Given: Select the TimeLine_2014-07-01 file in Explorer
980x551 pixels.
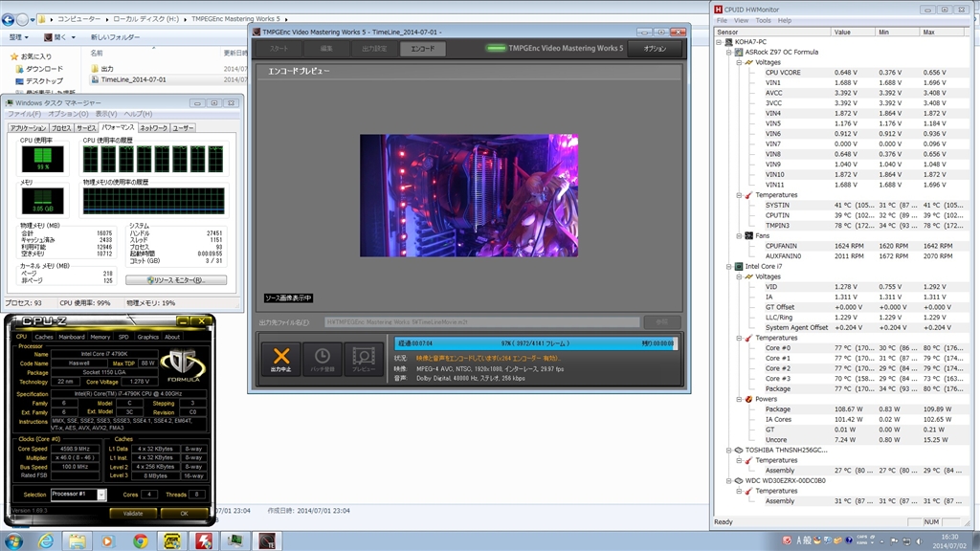Looking at the screenshot, I should (132, 79).
